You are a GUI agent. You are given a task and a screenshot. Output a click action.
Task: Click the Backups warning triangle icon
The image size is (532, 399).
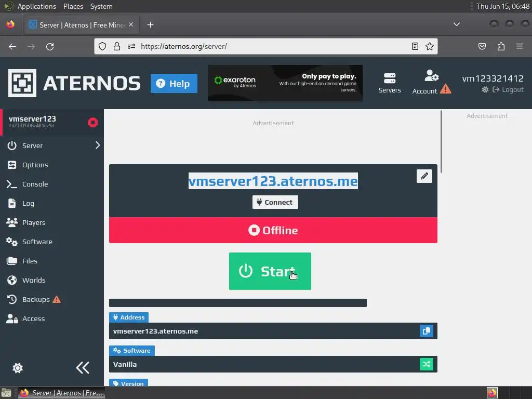pyautogui.click(x=57, y=299)
